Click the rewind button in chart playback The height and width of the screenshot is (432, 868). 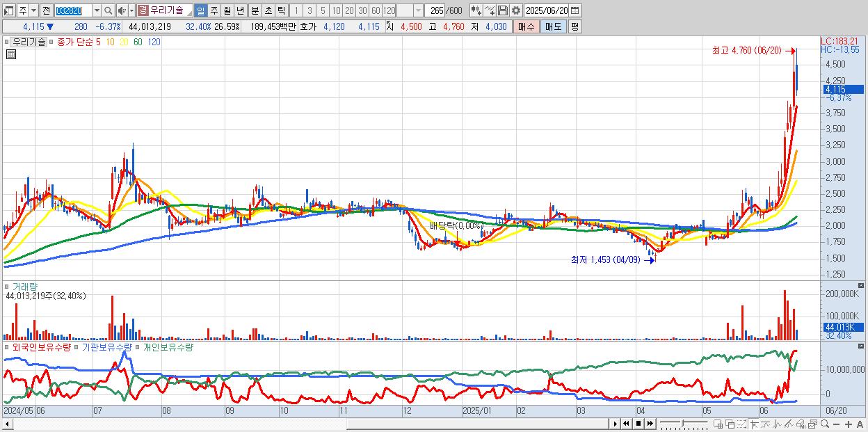(626, 424)
